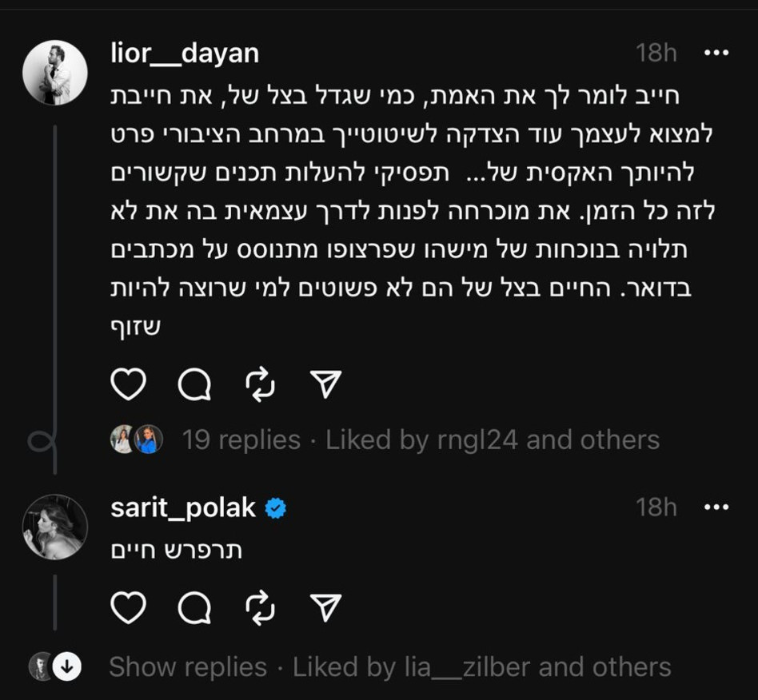Share lior__dayan's comment using the send icon

pyautogui.click(x=324, y=384)
